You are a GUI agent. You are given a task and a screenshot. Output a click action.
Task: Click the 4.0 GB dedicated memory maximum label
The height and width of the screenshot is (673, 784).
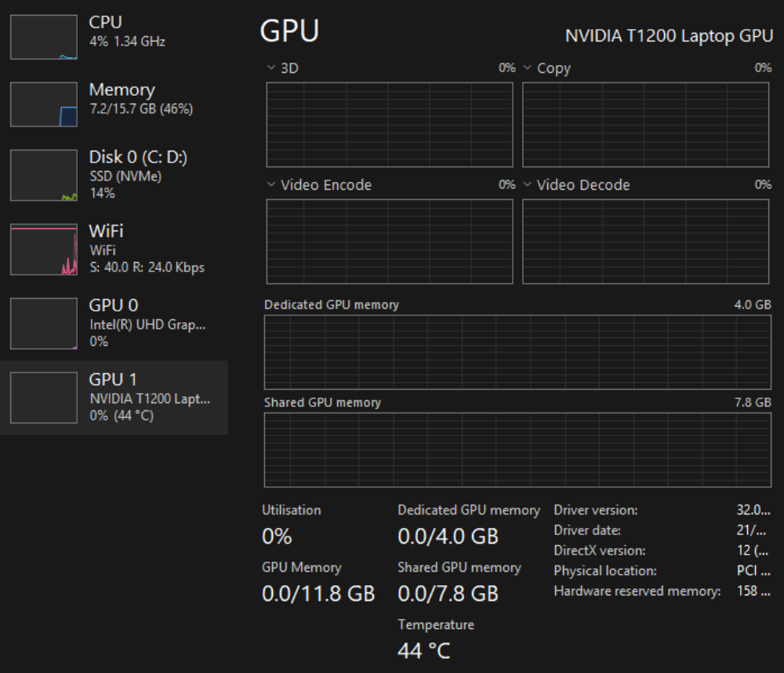(x=753, y=304)
